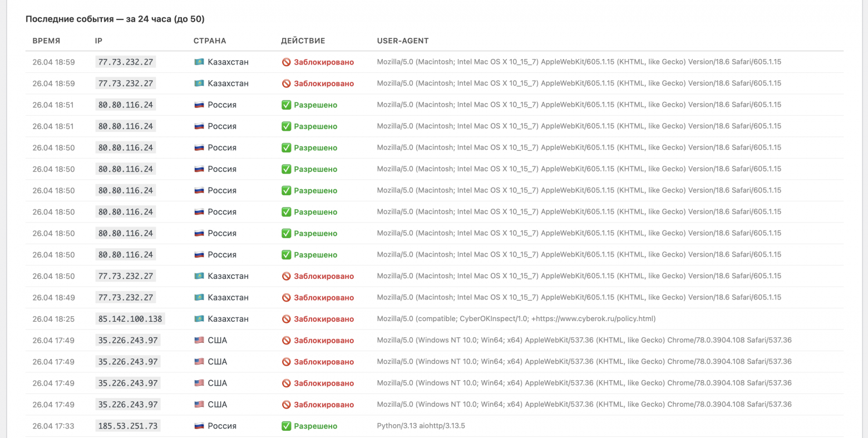868x438 pixels.
Task: Click the Последние события section heading
Action: [115, 19]
